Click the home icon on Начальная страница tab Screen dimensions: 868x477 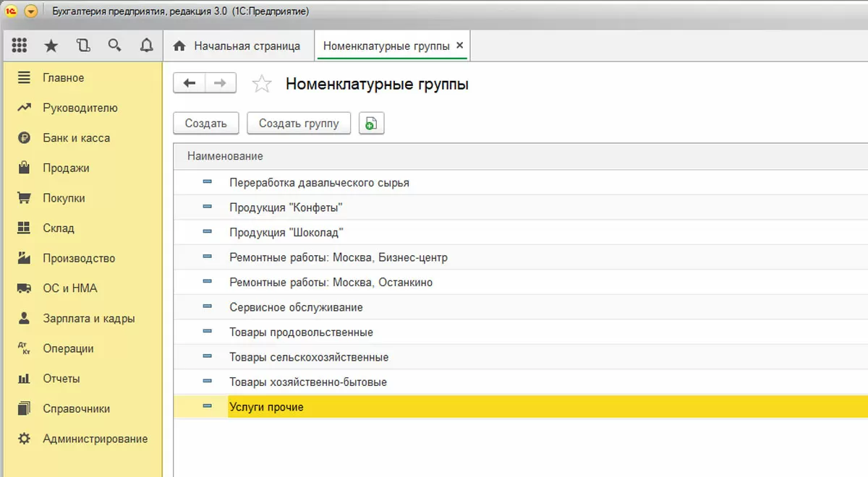pyautogui.click(x=180, y=46)
